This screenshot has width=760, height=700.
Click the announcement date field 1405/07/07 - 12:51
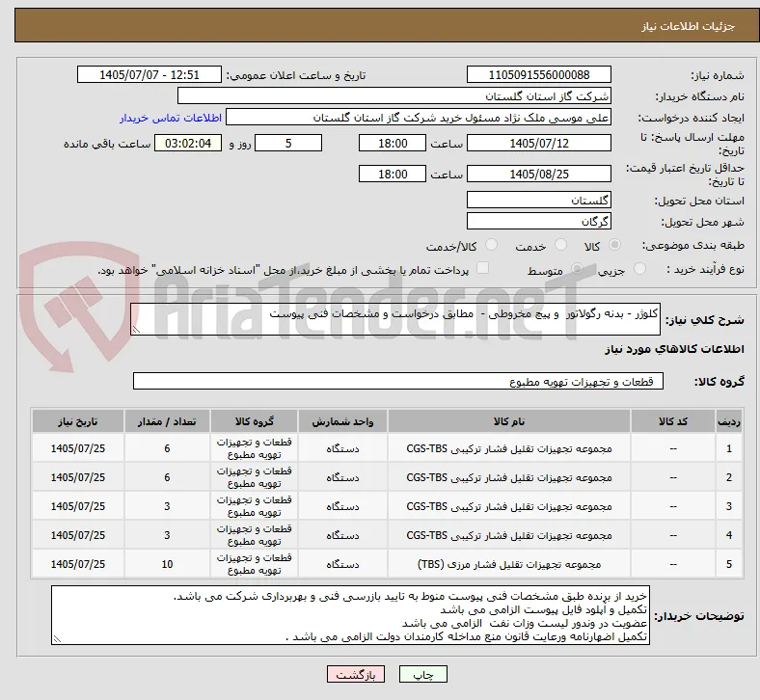149,74
